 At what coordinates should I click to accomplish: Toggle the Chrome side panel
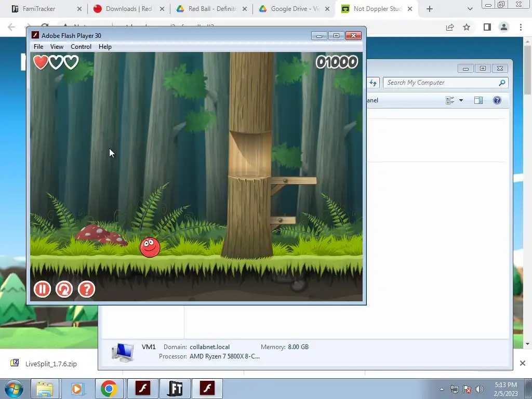click(x=487, y=27)
